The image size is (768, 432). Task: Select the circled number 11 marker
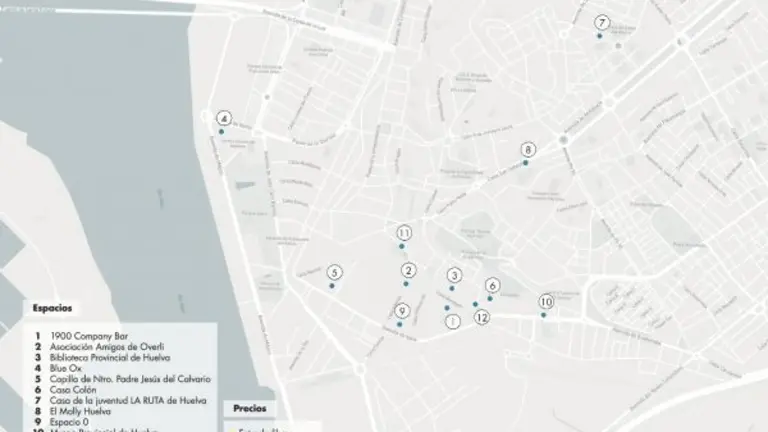(x=404, y=232)
